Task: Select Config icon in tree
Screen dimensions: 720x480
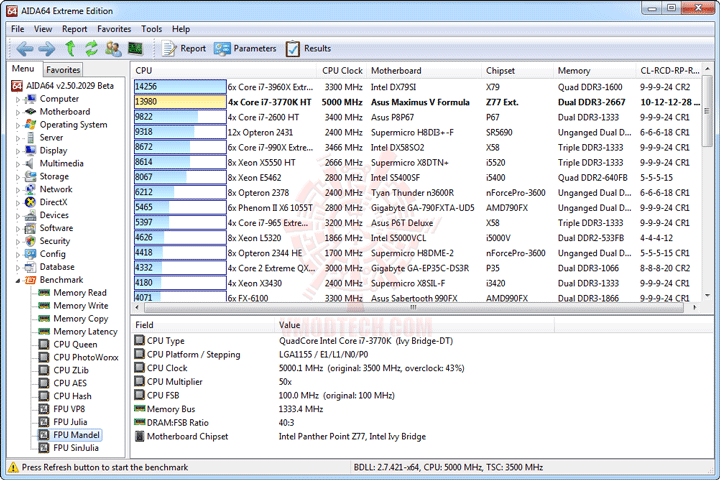Action: click(x=31, y=254)
